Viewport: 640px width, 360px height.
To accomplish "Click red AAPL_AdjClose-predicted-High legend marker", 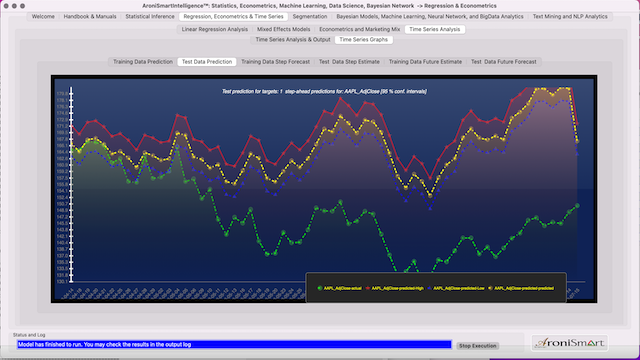I will click(367, 288).
